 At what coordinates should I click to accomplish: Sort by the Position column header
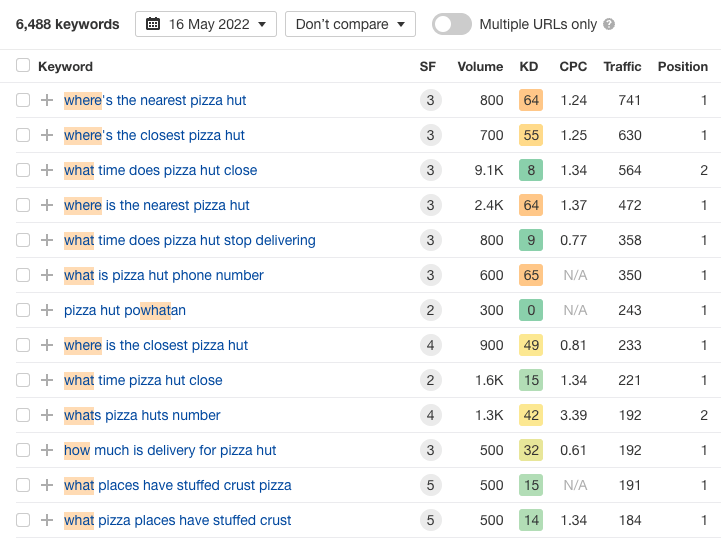pos(682,67)
